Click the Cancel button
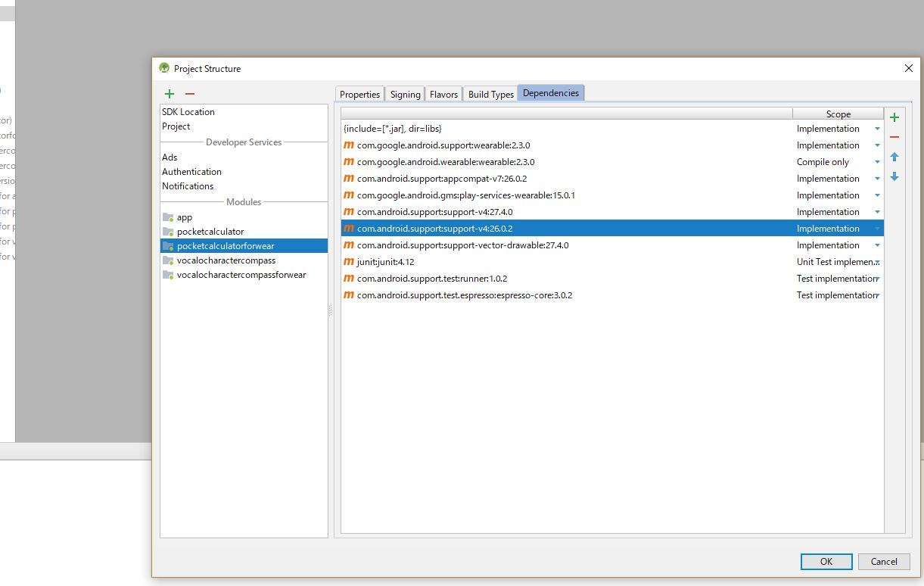 pos(883,562)
